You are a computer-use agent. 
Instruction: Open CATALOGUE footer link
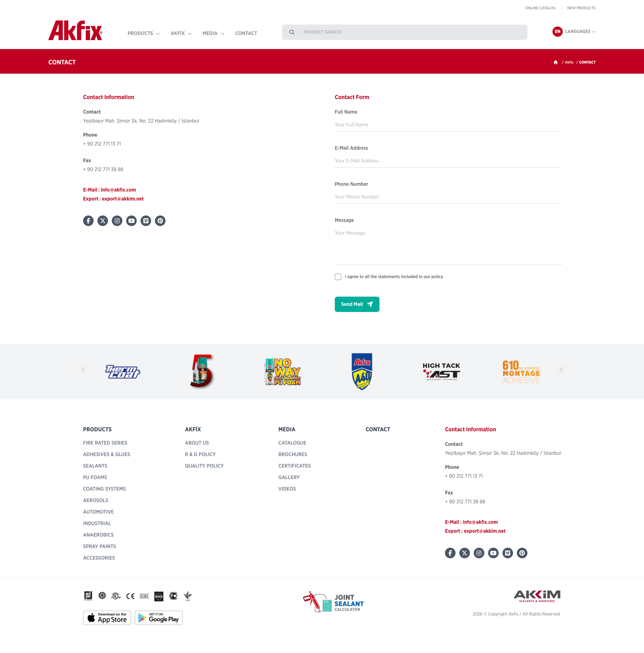292,443
